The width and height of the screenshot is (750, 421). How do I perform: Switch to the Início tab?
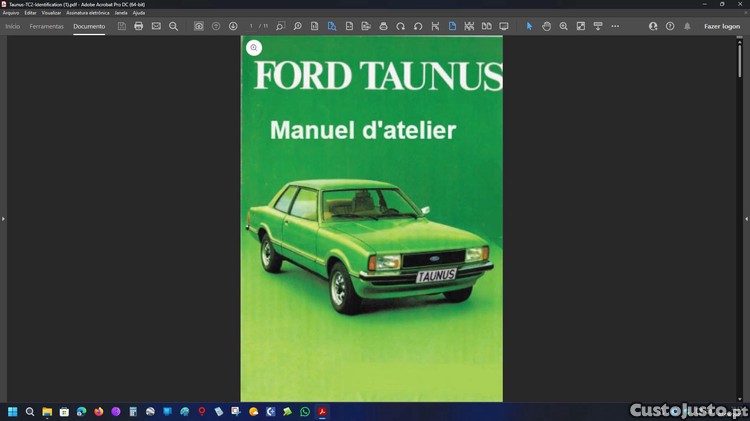(x=13, y=26)
